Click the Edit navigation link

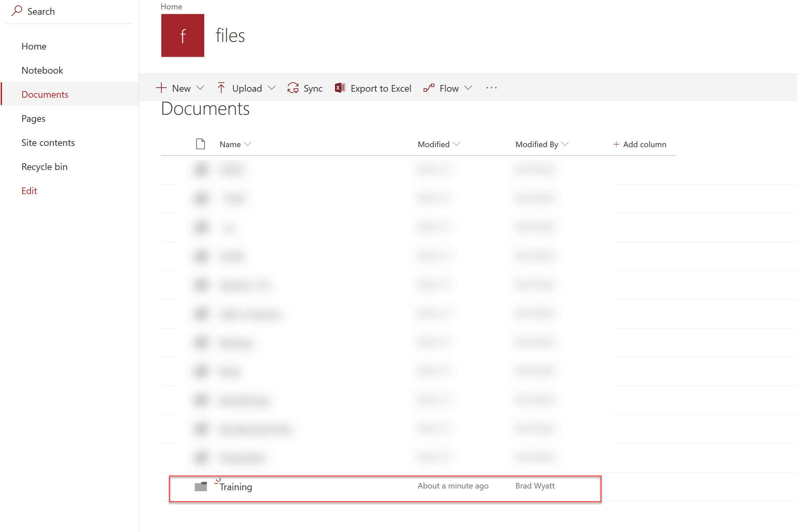(x=29, y=191)
